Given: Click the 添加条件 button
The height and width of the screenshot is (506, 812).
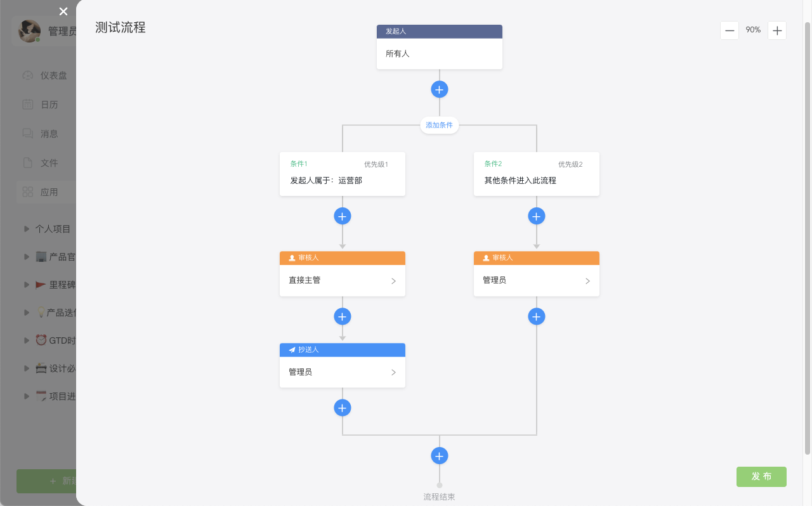Looking at the screenshot, I should (x=440, y=125).
